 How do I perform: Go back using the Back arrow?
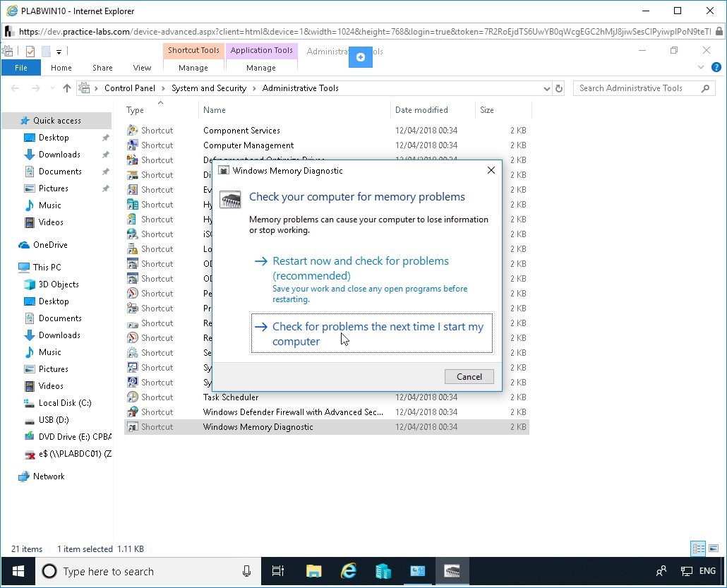pyautogui.click(x=15, y=88)
